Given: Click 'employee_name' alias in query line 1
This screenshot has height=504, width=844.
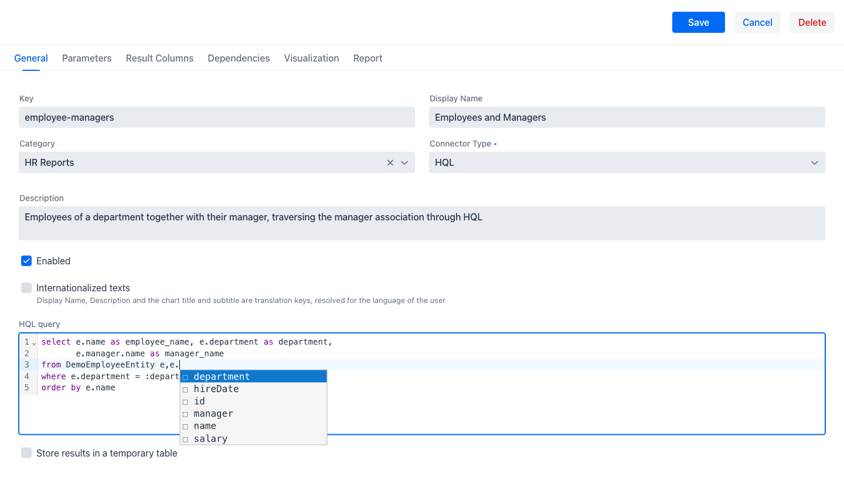Looking at the screenshot, I should pos(157,342).
